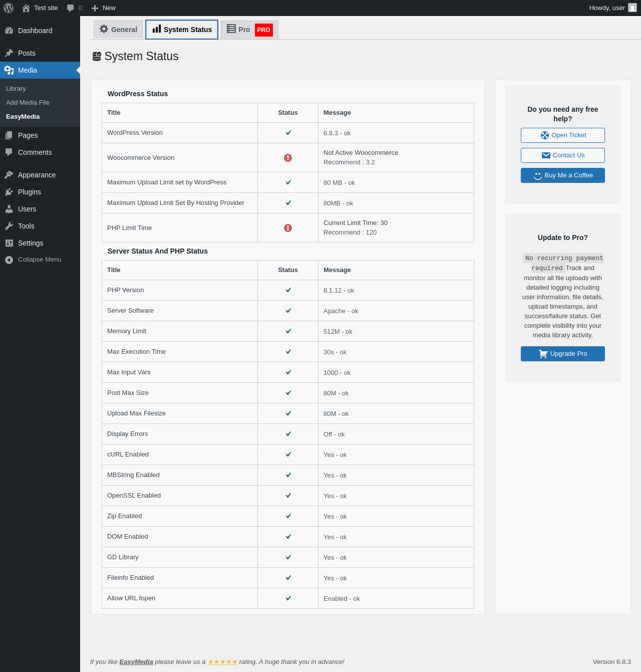This screenshot has width=641, height=672.
Task: Click Howdy, user account menu
Action: click(613, 8)
